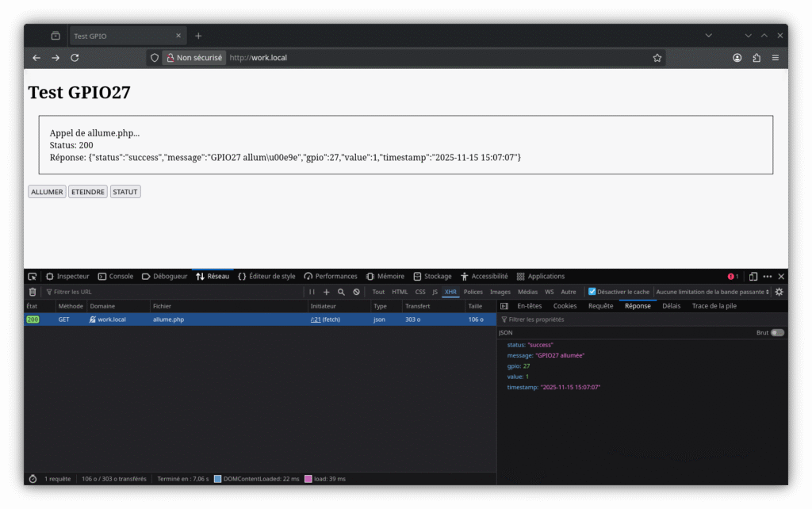The image size is (812, 509).
Task: Bookmark this page with the star icon
Action: tap(657, 58)
